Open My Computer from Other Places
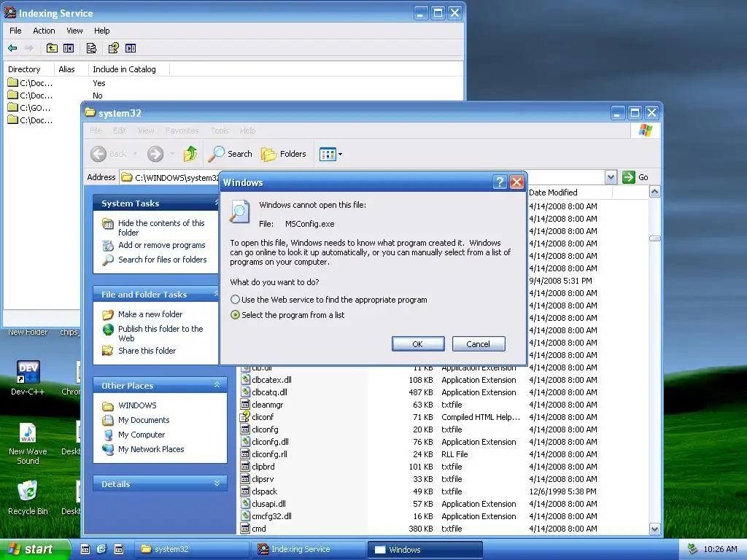Screen dimensions: 747x560 (x=142, y=435)
